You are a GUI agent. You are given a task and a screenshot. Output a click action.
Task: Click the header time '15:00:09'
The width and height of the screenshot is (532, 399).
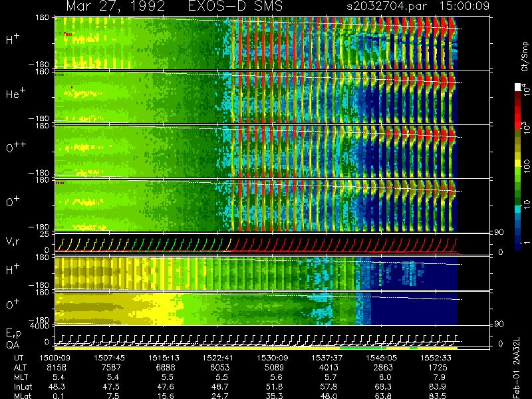pyautogui.click(x=464, y=6)
